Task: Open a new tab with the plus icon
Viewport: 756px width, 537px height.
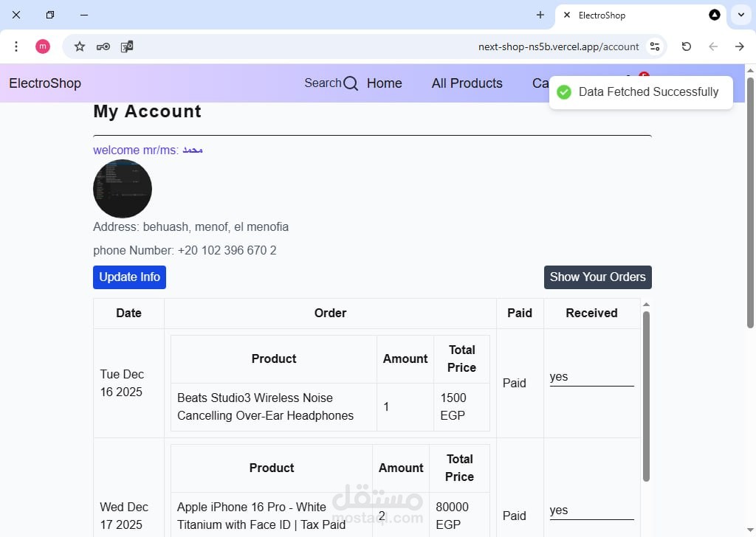Action: point(540,15)
